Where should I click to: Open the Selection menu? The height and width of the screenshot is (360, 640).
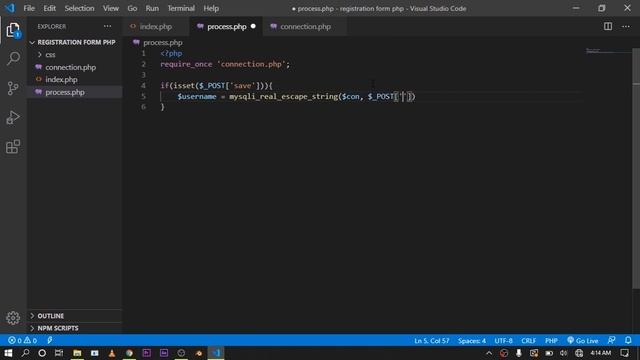click(79, 8)
